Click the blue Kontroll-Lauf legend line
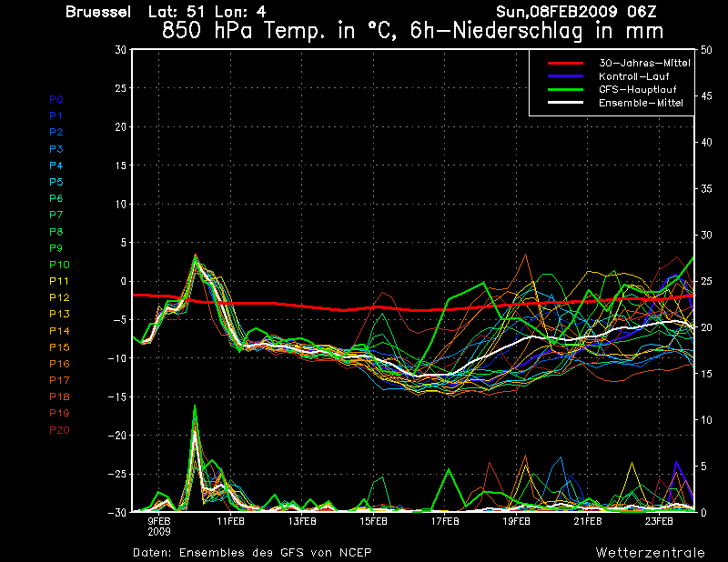The image size is (728, 562). coord(565,76)
